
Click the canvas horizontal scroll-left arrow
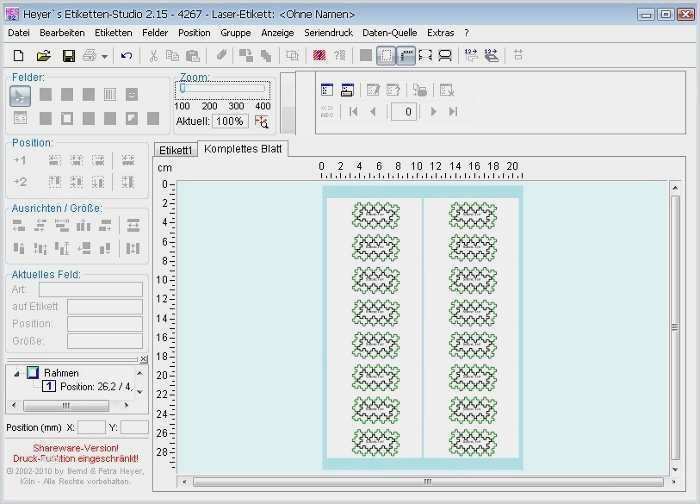click(x=184, y=482)
